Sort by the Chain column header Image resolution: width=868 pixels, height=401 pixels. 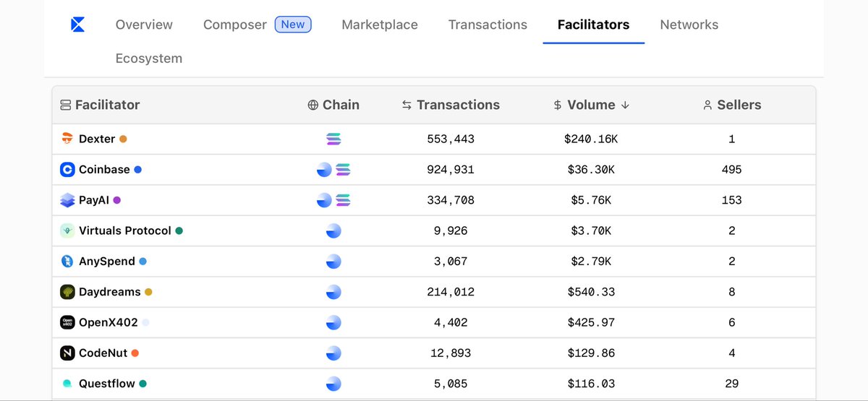pos(333,105)
